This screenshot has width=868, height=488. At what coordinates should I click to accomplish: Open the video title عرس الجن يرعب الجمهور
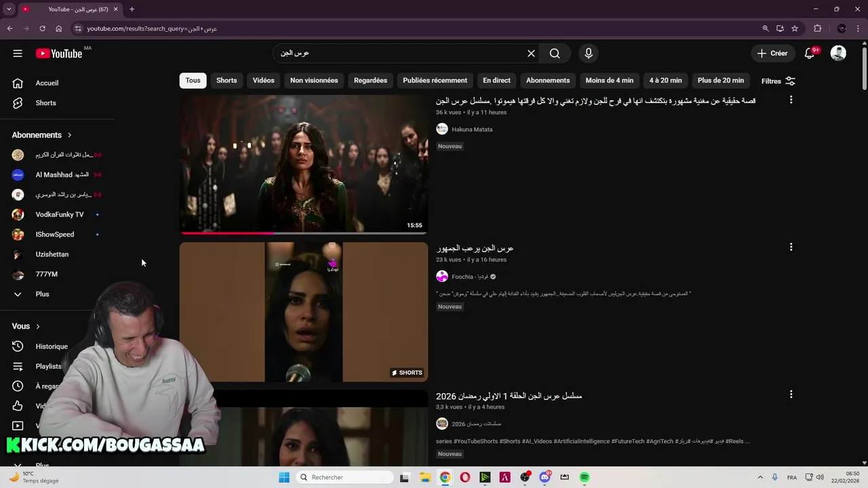click(475, 248)
